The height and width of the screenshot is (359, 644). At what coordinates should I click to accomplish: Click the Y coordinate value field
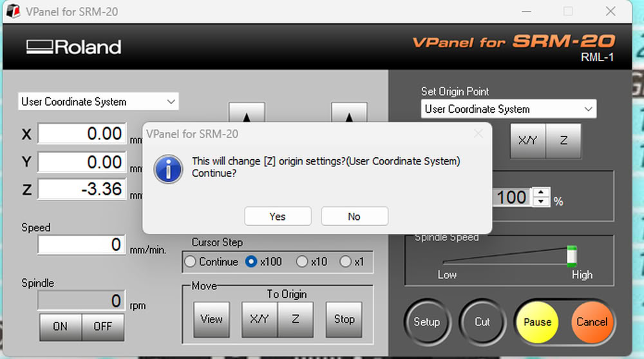point(82,162)
